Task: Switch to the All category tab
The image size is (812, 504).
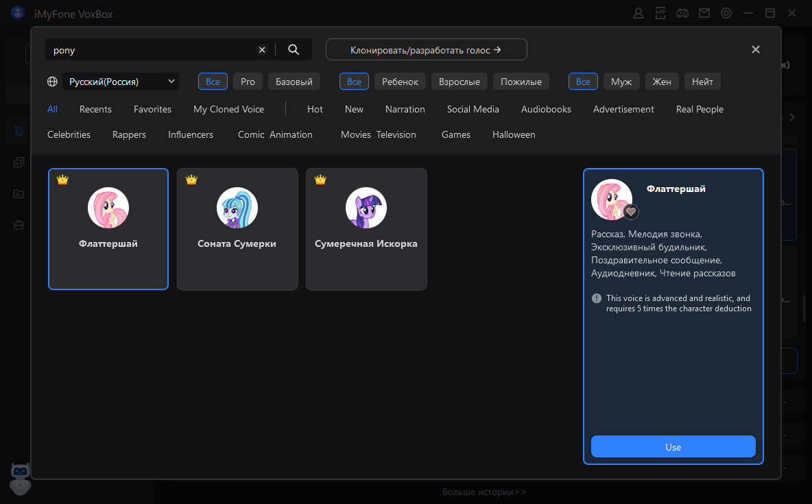Action: [52, 109]
